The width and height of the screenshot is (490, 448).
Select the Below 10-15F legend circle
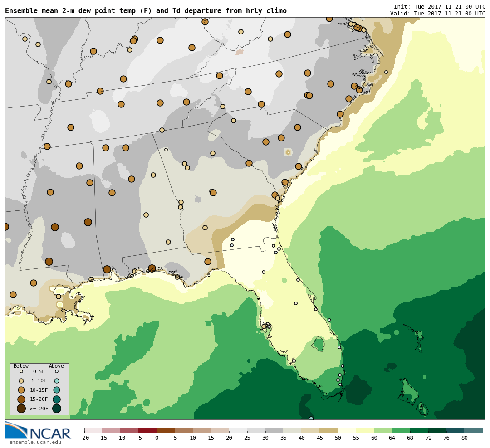21,390
